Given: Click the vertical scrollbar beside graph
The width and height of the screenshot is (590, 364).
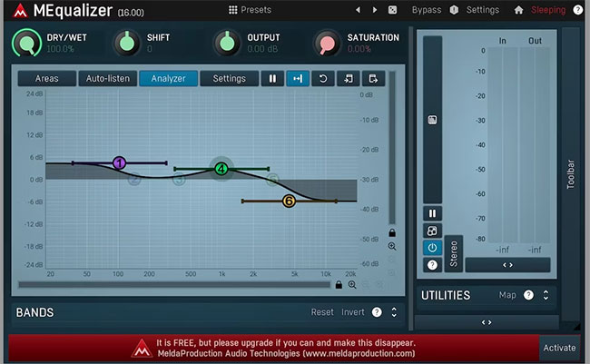Looking at the screenshot, I should tap(392, 148).
